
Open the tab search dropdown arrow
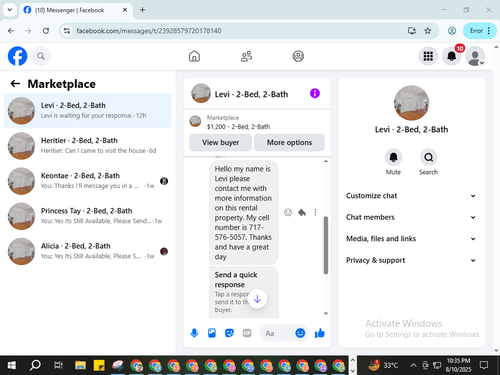point(10,10)
